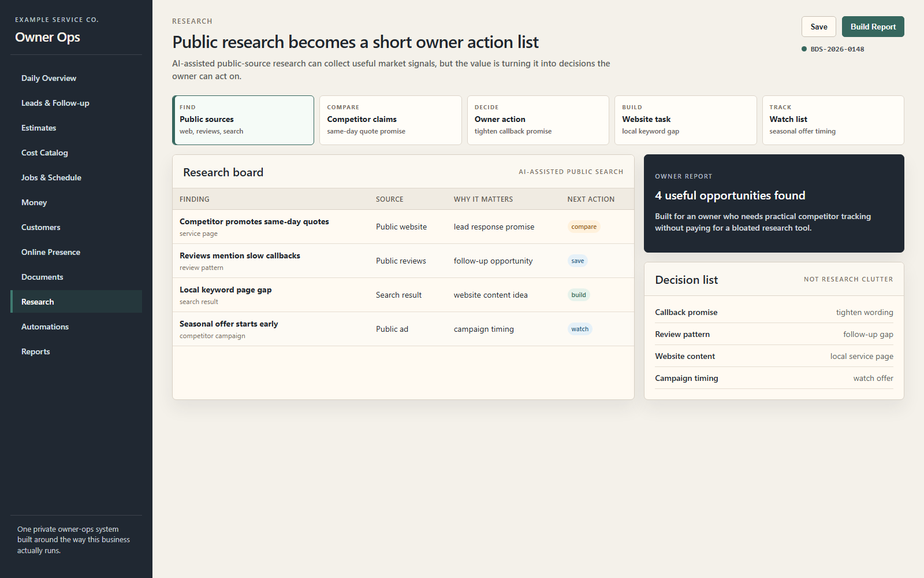This screenshot has width=924, height=578.
Task: Click the watch action tag
Action: point(580,329)
